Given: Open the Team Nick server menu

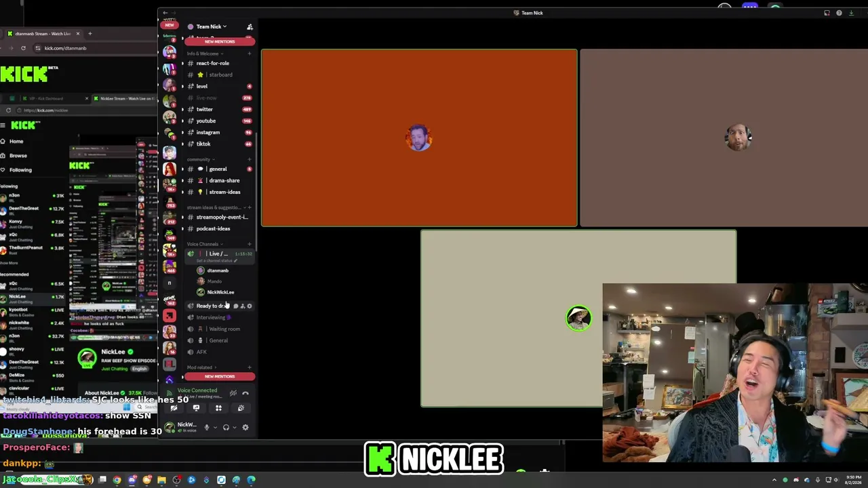Looking at the screenshot, I should point(212,26).
